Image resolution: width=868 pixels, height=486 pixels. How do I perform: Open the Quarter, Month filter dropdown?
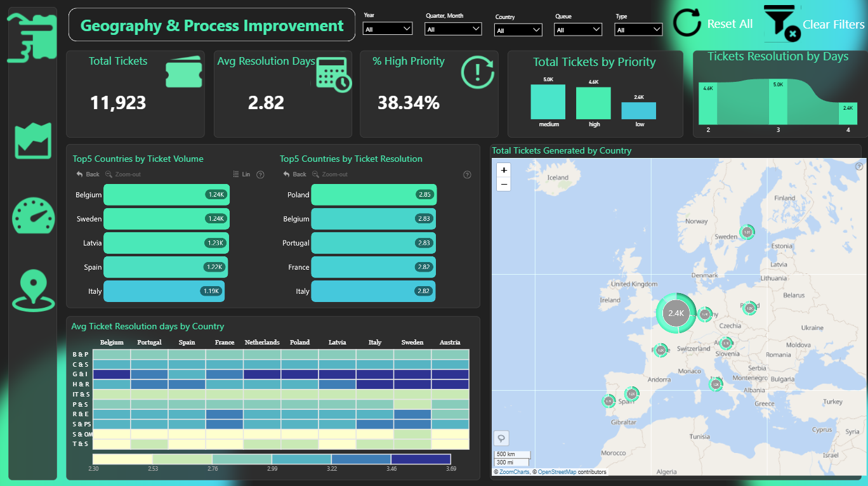click(454, 29)
